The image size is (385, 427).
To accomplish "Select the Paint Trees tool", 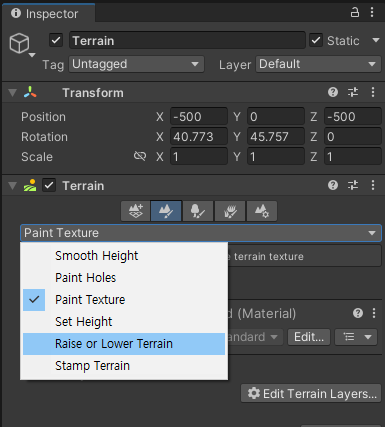I will (198, 211).
